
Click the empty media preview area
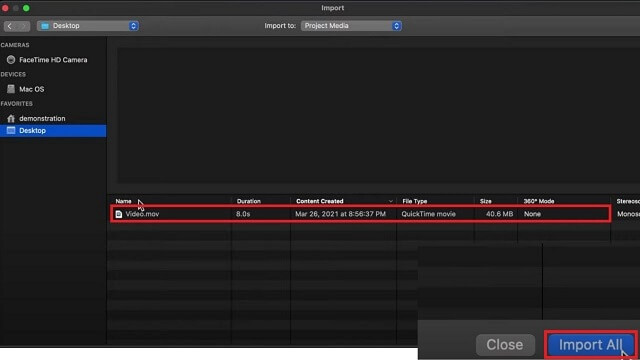coord(378,115)
